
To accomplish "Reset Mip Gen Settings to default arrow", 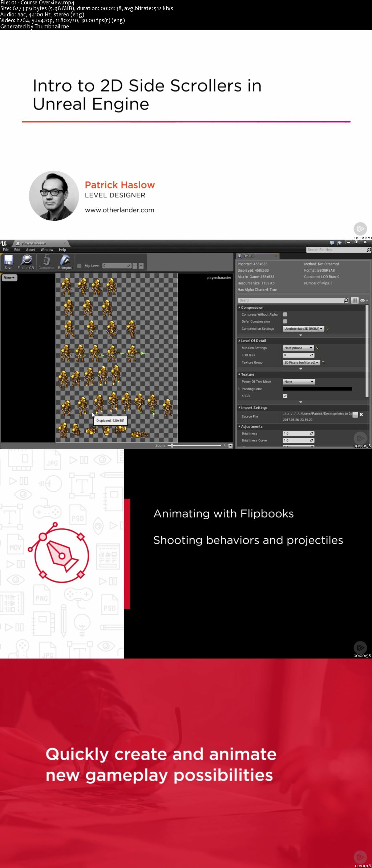I will click(x=317, y=348).
